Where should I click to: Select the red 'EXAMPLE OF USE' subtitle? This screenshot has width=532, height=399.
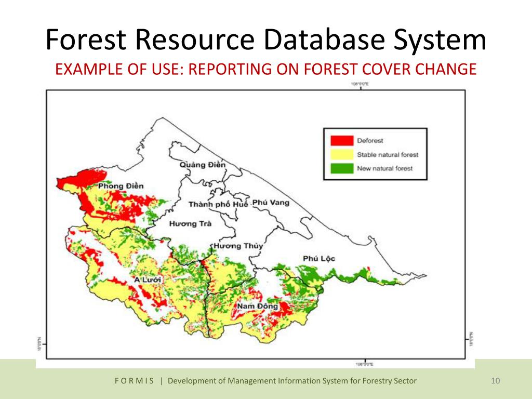click(x=266, y=69)
